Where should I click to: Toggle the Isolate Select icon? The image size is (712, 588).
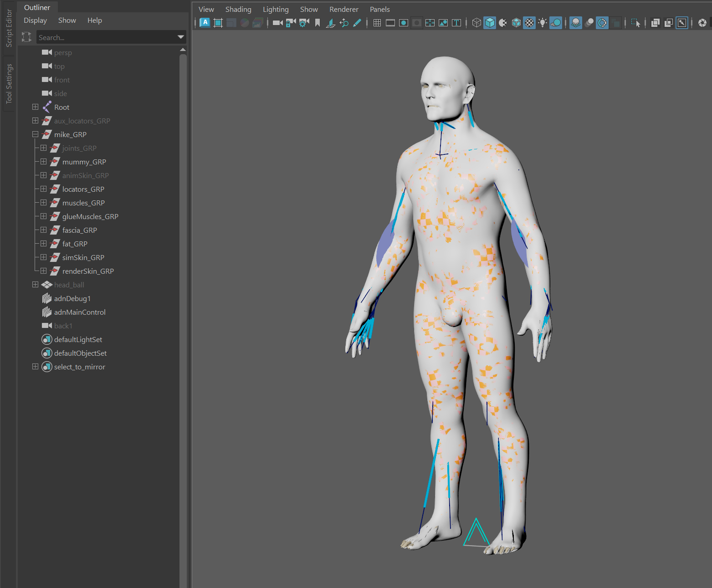635,22
